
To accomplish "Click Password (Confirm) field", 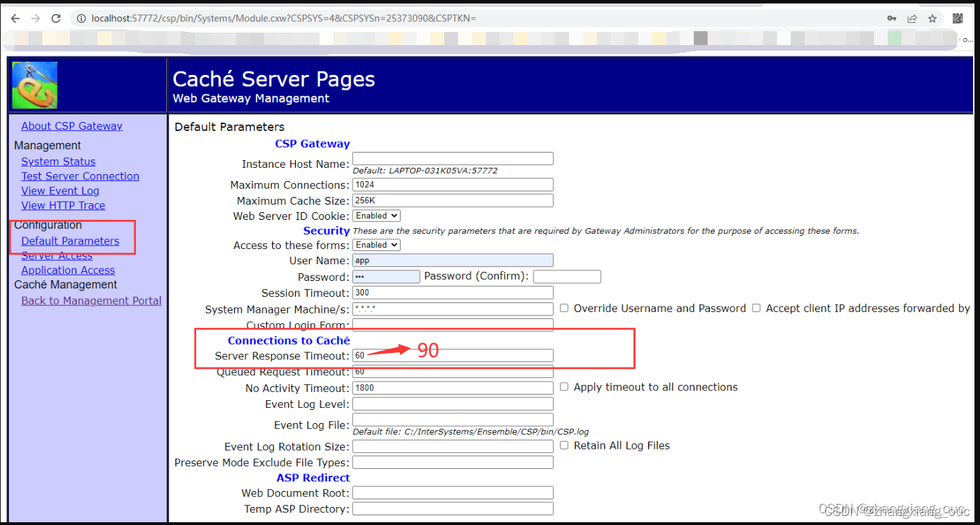I will click(567, 277).
